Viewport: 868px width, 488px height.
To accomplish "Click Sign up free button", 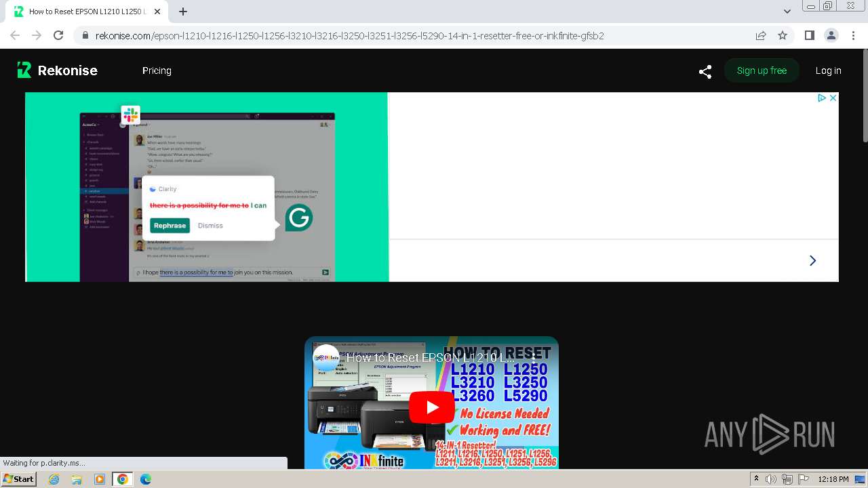I will coord(762,70).
